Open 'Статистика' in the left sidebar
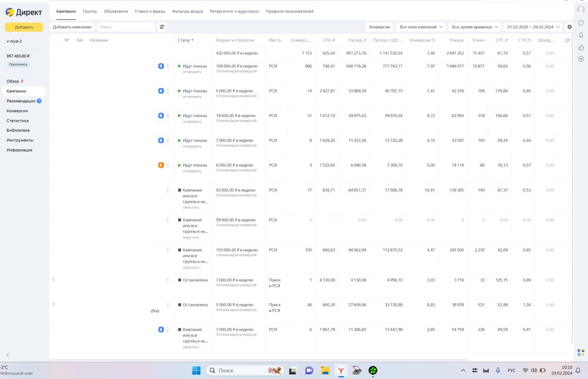Viewport: 588px width, 379px height. point(17,121)
